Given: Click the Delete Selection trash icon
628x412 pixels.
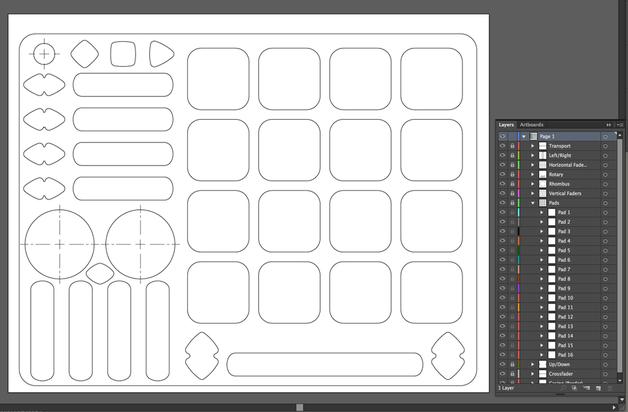Looking at the screenshot, I should pos(610,388).
